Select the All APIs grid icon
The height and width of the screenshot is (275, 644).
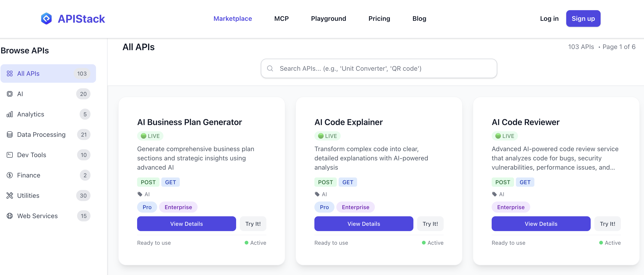pos(10,73)
